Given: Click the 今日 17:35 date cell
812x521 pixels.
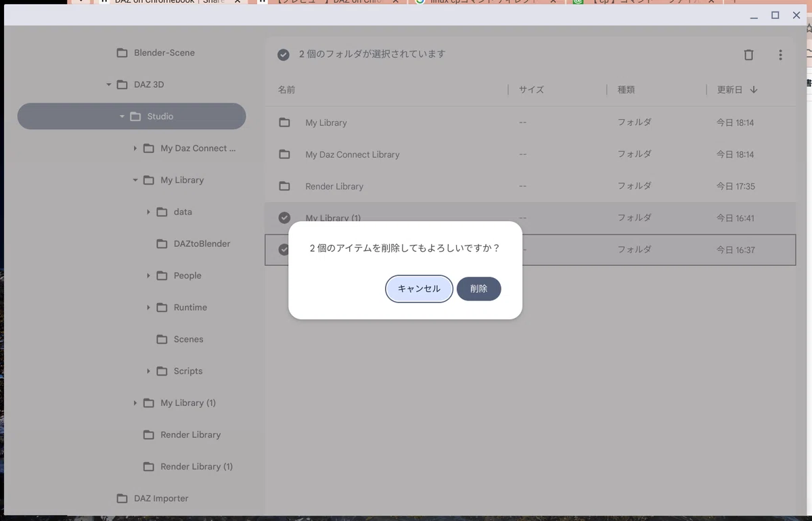Looking at the screenshot, I should click(736, 186).
